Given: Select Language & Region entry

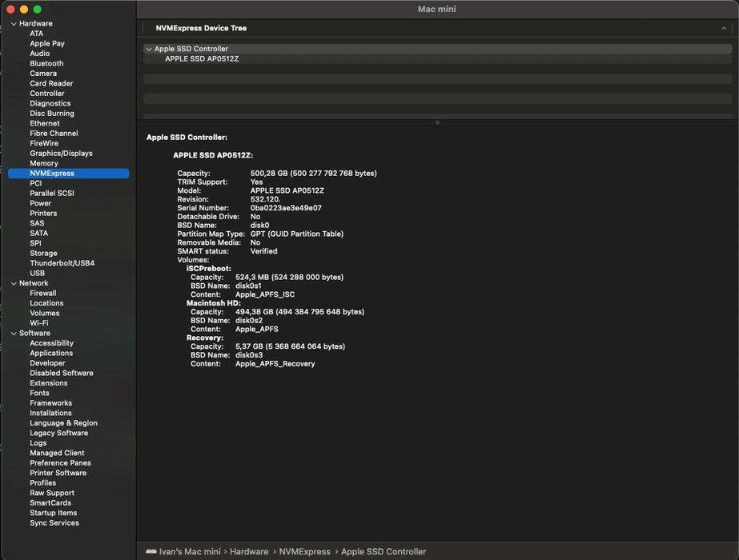Looking at the screenshot, I should 63,423.
